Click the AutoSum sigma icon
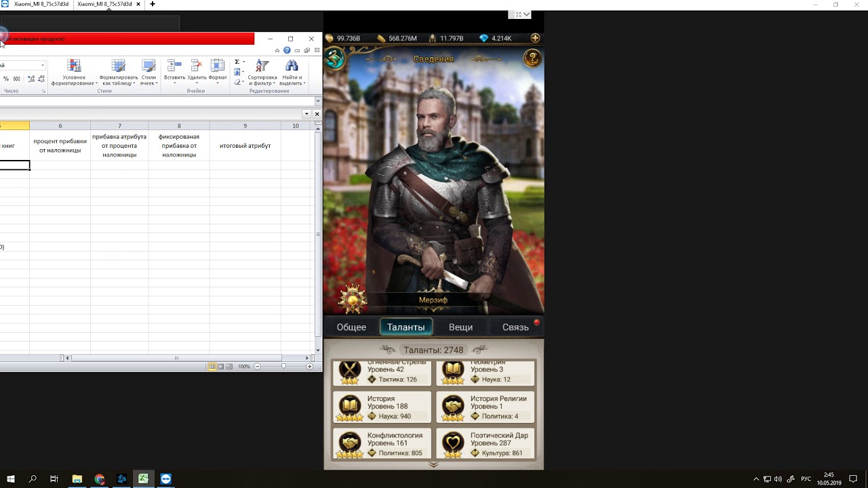Viewport: 868px width, 488px height. click(237, 62)
